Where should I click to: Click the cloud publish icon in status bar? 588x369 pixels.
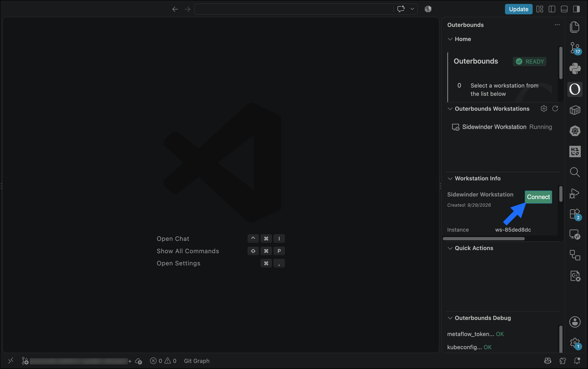point(139,361)
